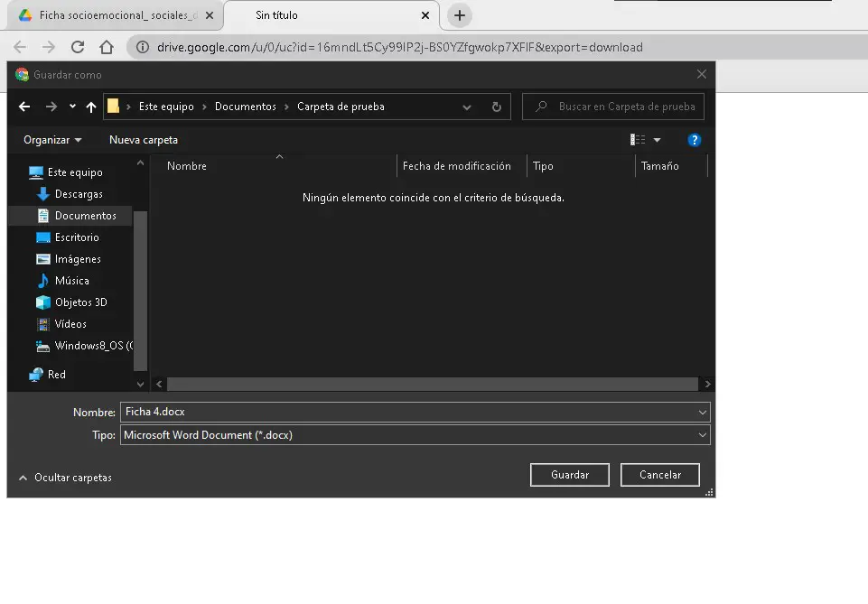Change view with view icon
868x604 pixels.
(638, 140)
